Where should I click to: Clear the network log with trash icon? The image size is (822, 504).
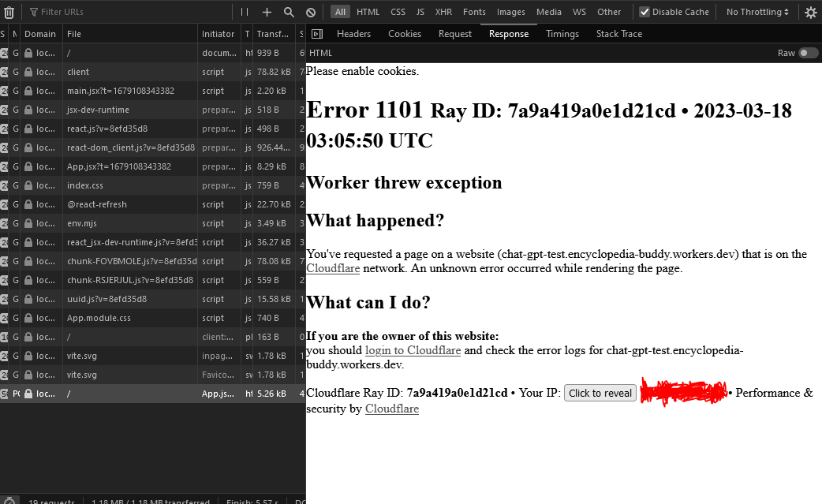tap(9, 12)
